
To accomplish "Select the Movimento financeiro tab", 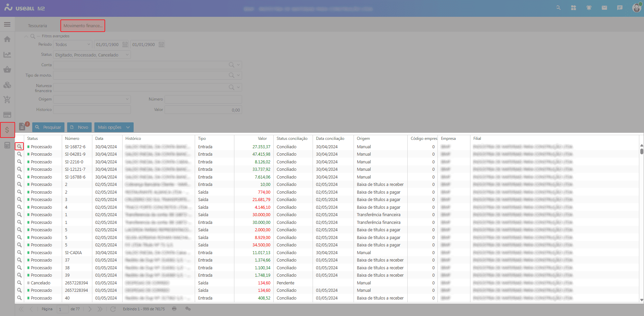I will (83, 26).
